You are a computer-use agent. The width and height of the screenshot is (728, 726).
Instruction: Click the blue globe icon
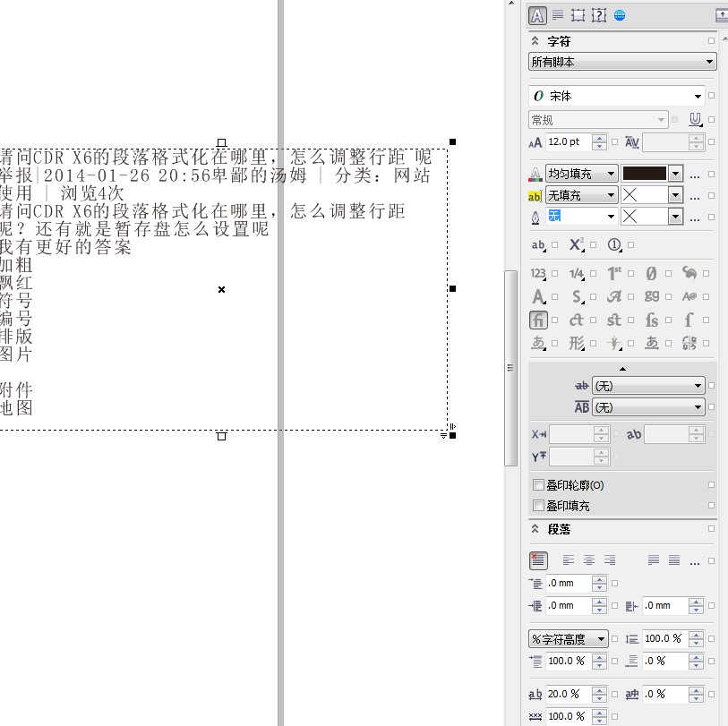point(620,15)
